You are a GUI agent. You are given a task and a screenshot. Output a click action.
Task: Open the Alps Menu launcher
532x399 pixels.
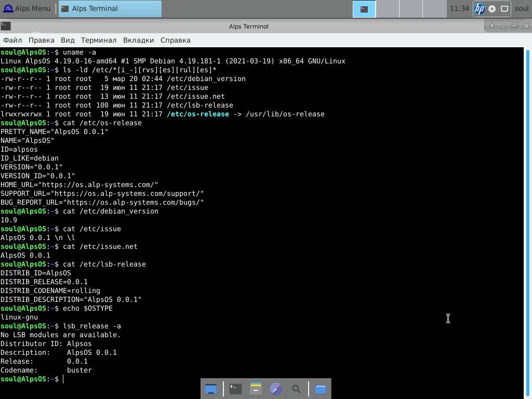coord(27,8)
